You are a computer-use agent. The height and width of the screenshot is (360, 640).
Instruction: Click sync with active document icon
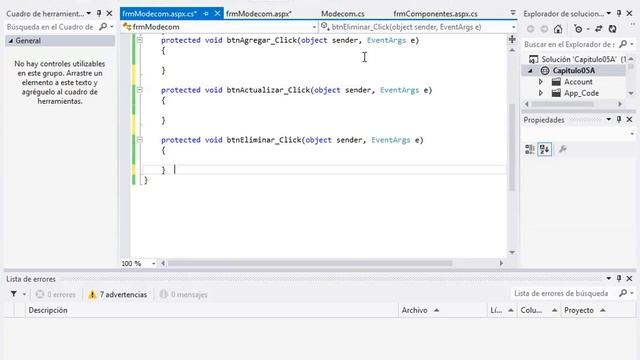[598, 29]
